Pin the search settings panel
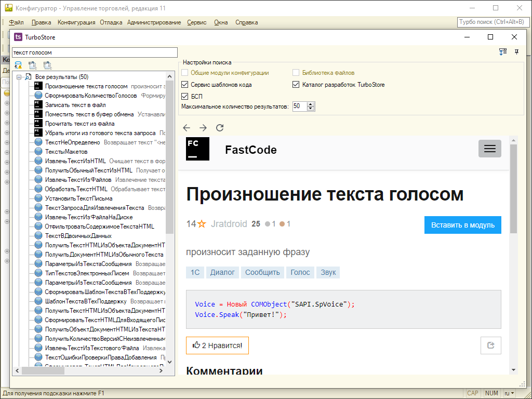Viewport: 532px width, 399px height. [x=517, y=51]
